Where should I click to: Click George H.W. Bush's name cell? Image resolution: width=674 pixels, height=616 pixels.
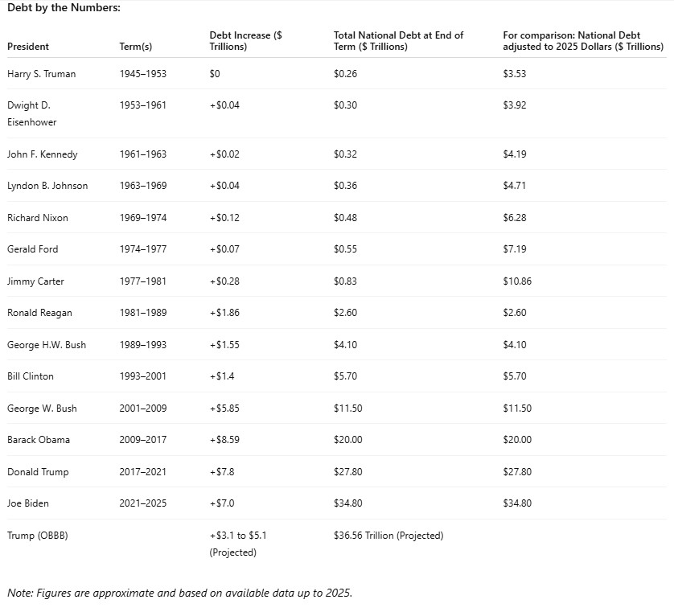coord(47,345)
